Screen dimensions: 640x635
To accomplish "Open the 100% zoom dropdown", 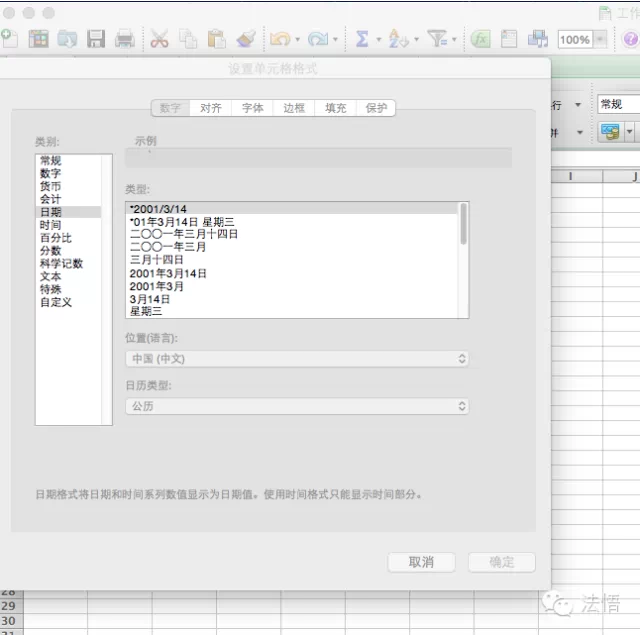I will [x=600, y=40].
